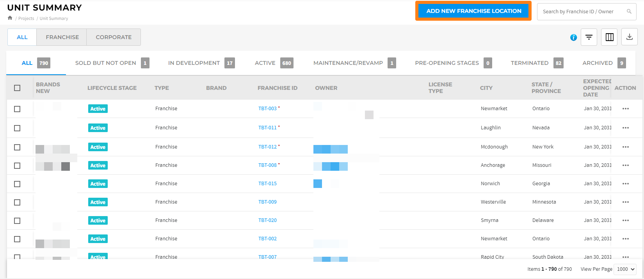Switch to the CORPORATE tab
Screen dimensions: 644x279
coord(114,37)
